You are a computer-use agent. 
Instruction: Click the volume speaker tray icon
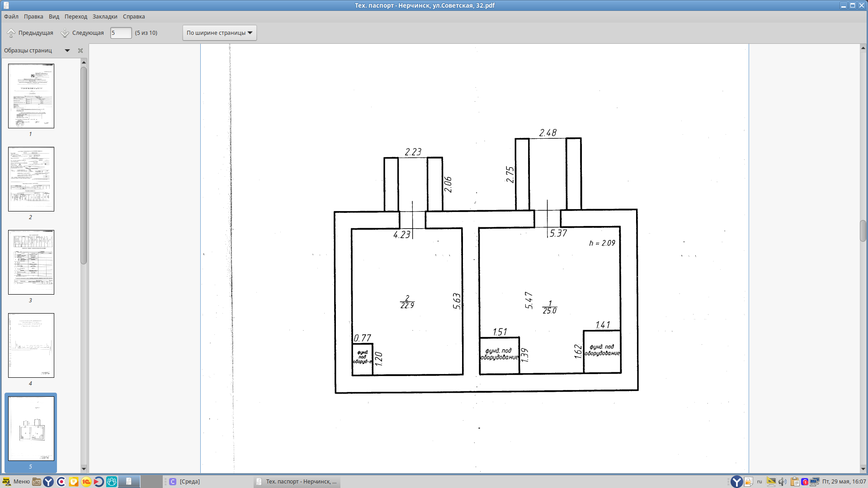click(x=783, y=482)
